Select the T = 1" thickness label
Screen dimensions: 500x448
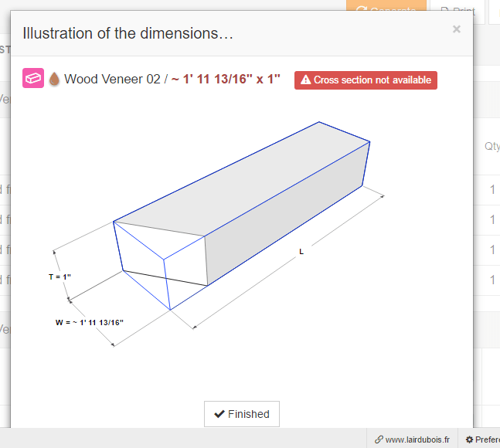[60, 277]
